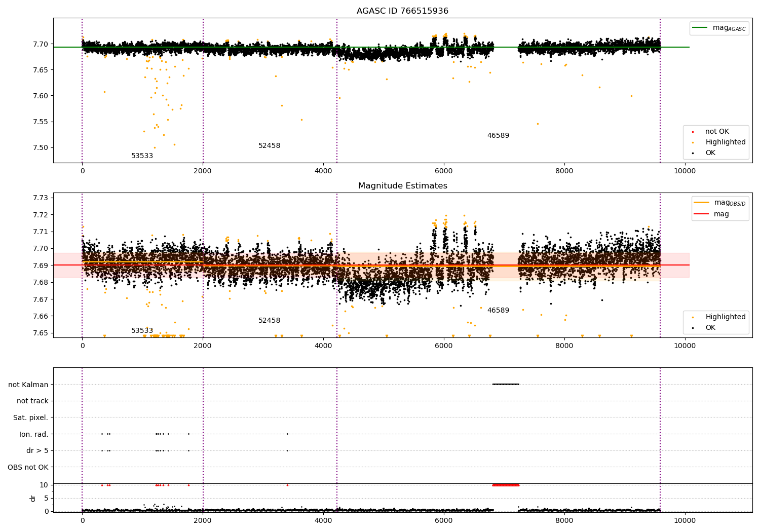Click the "dr" axis label

[33, 498]
